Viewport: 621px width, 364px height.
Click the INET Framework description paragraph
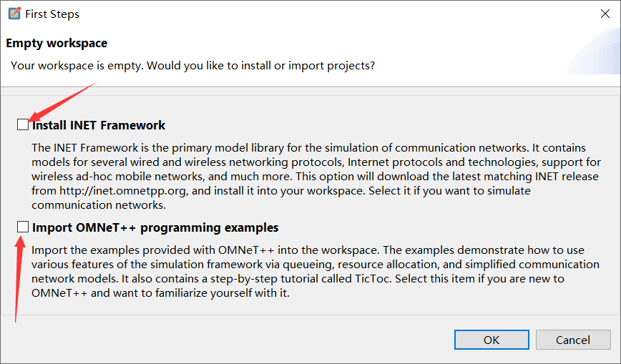(x=315, y=169)
